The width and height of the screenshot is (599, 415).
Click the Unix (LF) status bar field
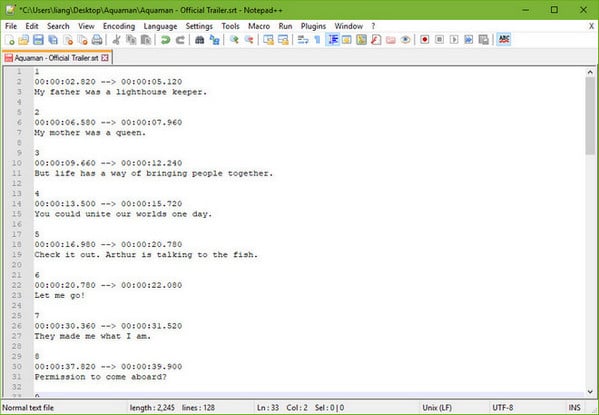coord(437,408)
